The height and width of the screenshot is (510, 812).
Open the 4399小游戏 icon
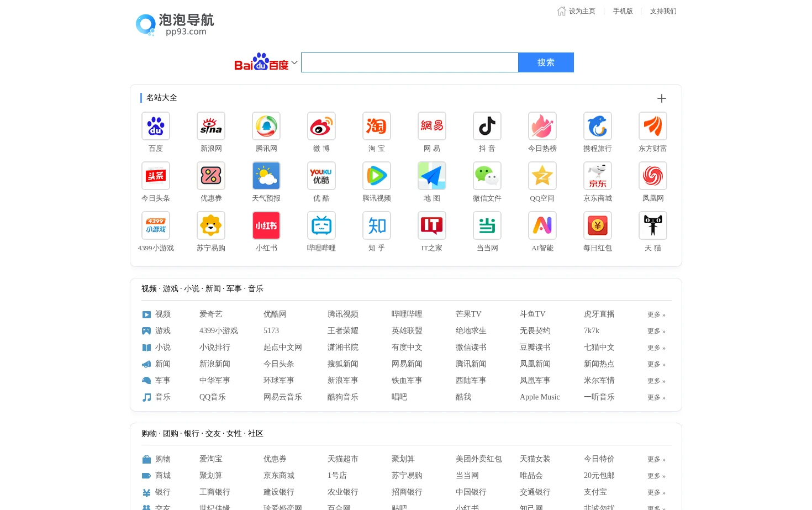(x=156, y=225)
